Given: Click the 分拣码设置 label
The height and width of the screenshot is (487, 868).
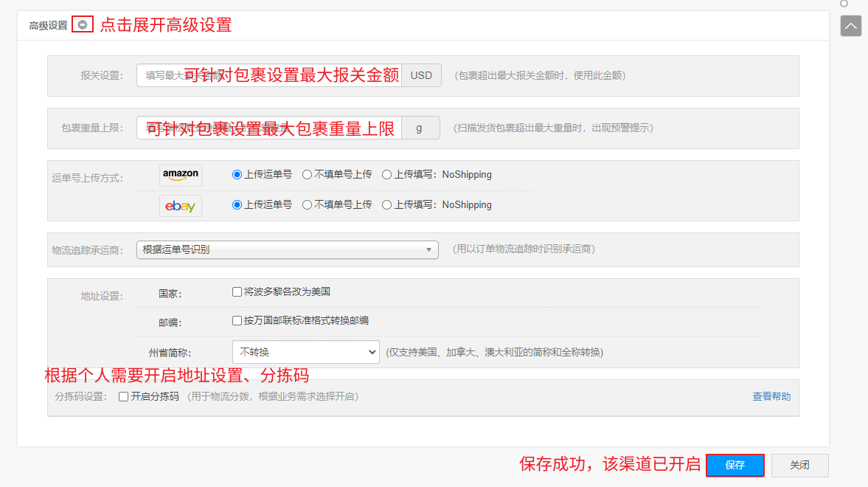Looking at the screenshot, I should click(81, 397).
